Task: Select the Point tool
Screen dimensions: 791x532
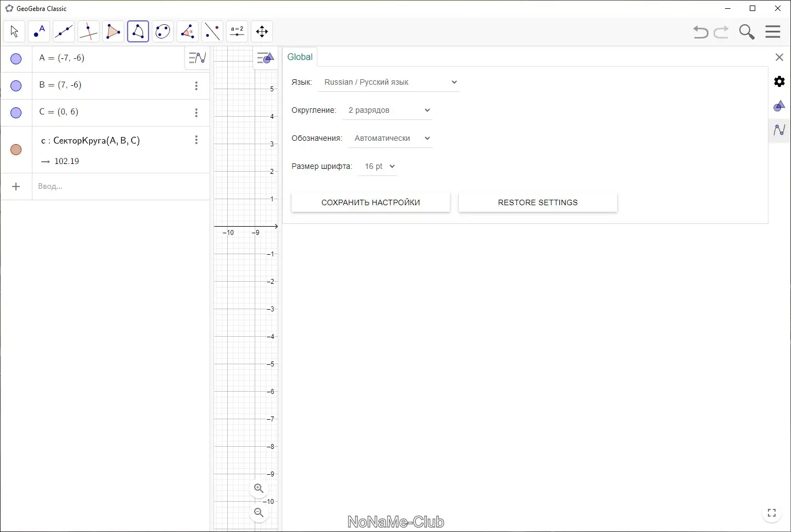Action: coord(39,31)
